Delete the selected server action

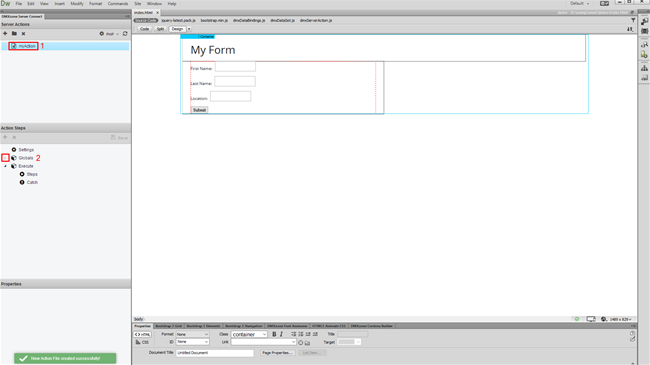(x=24, y=34)
